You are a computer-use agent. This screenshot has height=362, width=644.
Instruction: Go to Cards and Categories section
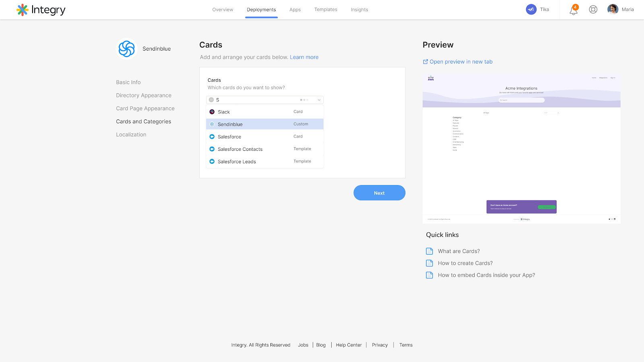pyautogui.click(x=144, y=121)
